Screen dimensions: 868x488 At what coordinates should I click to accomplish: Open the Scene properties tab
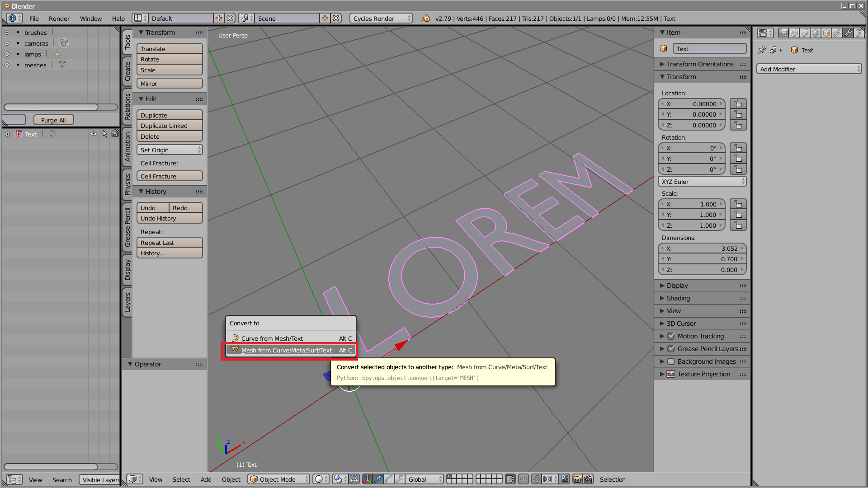click(805, 33)
